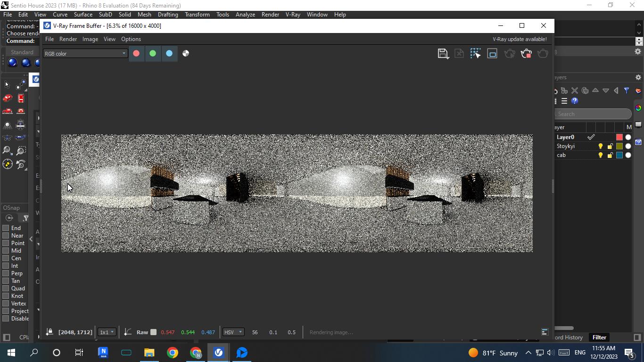Screen dimensions: 644x362
Task: Start interactive render with teapot play icon
Action: [510, 53]
